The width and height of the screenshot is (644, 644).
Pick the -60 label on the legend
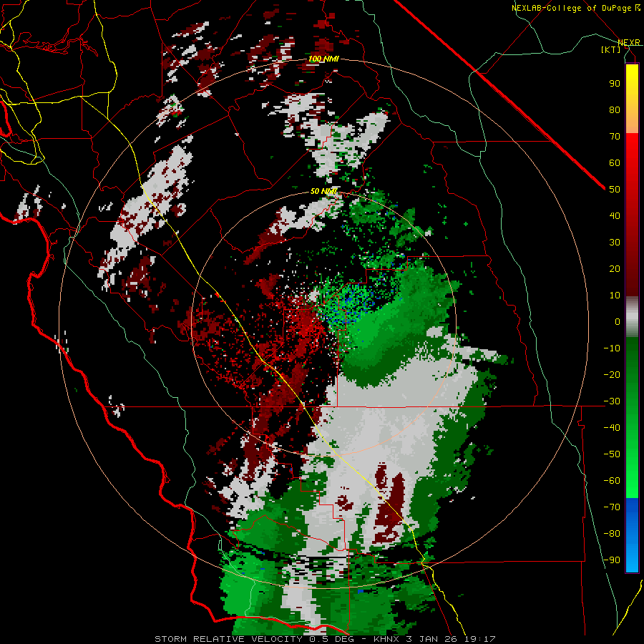coord(612,481)
